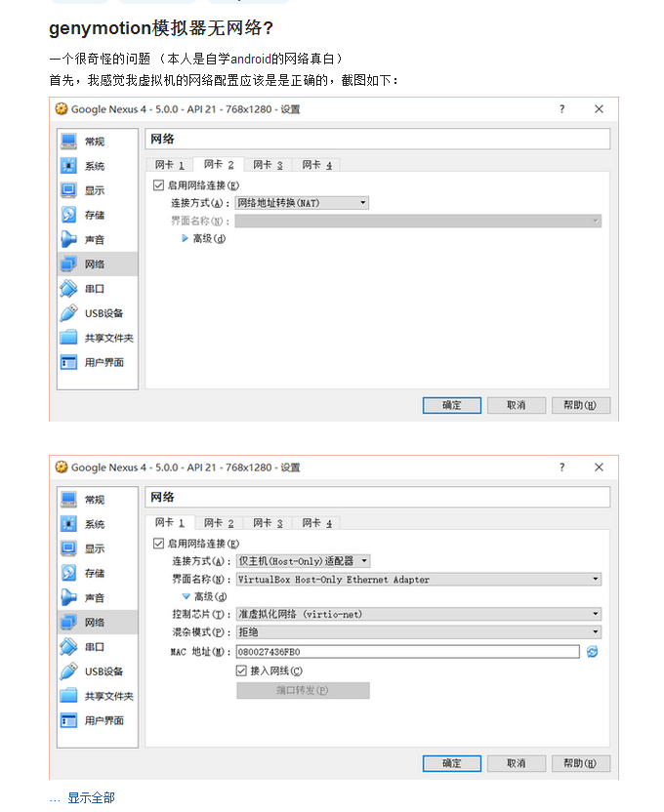Open 界面名称 VirtualBox Host-Only Ethernet Adapter dropdown
Image resolution: width=664 pixels, height=812 pixels.
pos(419,579)
